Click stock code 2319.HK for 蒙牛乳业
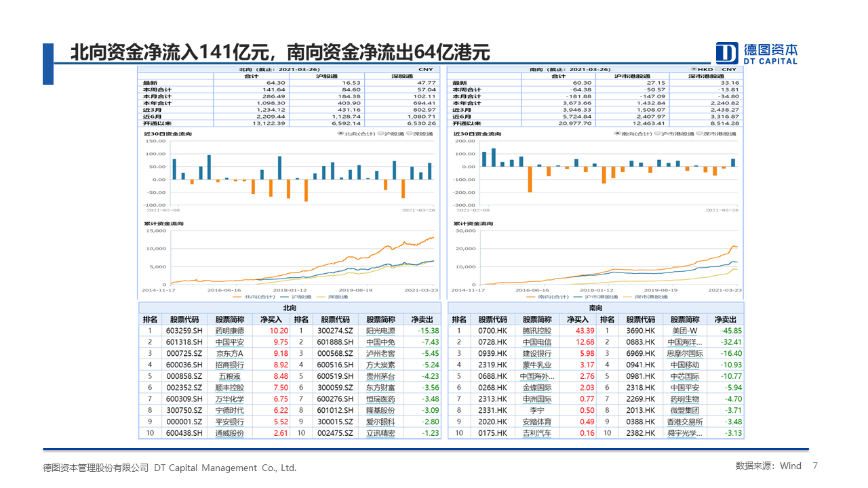 (492, 365)
